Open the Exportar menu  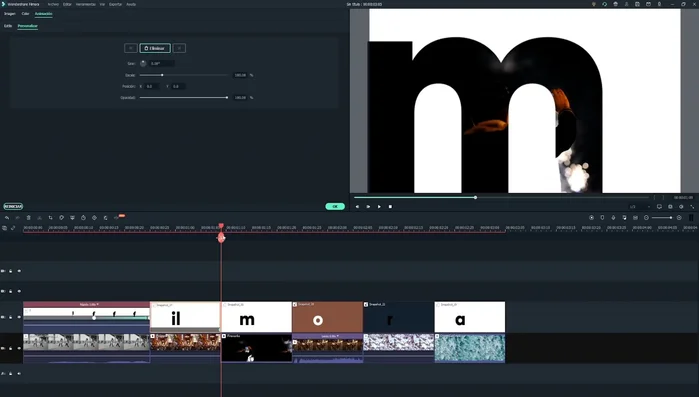pos(115,4)
